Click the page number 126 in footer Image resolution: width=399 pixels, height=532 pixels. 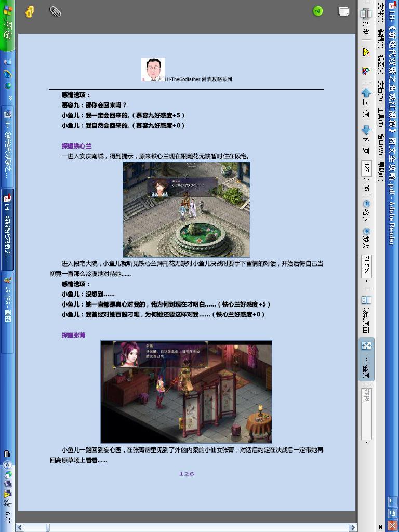(x=187, y=474)
